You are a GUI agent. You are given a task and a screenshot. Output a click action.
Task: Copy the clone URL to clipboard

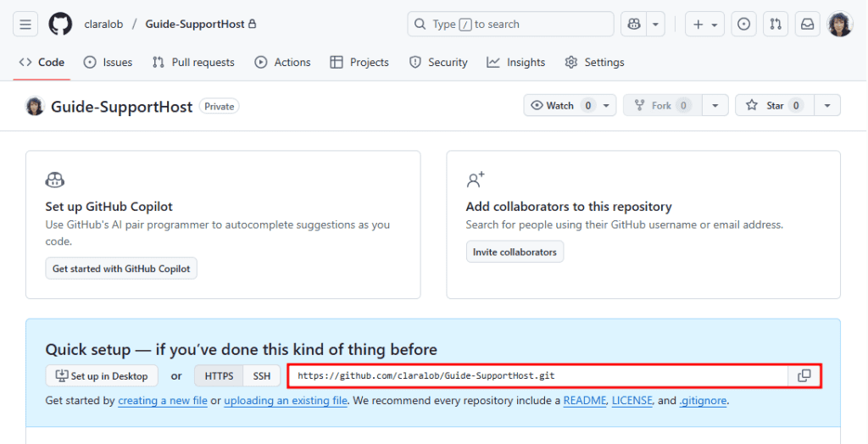pos(804,376)
